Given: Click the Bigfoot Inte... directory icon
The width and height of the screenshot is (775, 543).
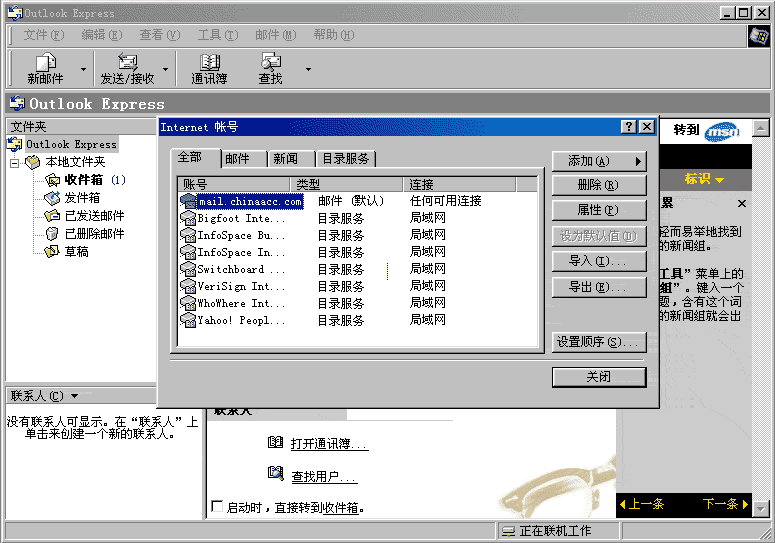Looking at the screenshot, I should pos(188,218).
